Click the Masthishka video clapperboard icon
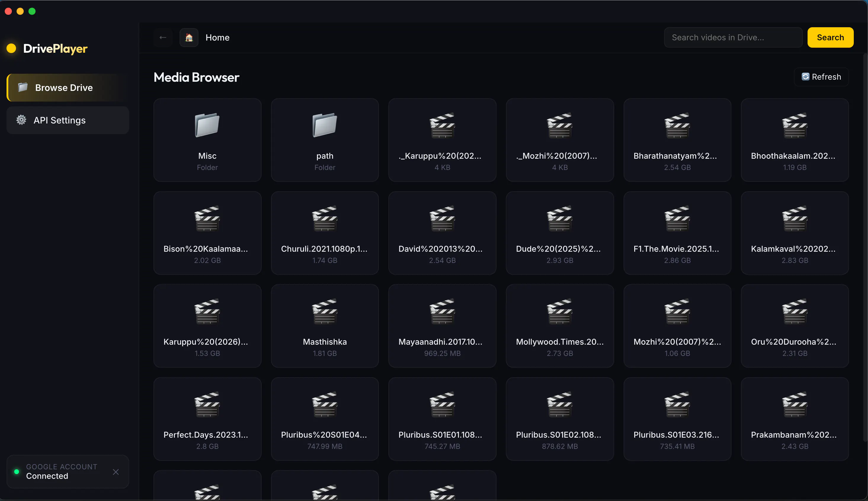Image resolution: width=868 pixels, height=501 pixels. click(x=325, y=311)
